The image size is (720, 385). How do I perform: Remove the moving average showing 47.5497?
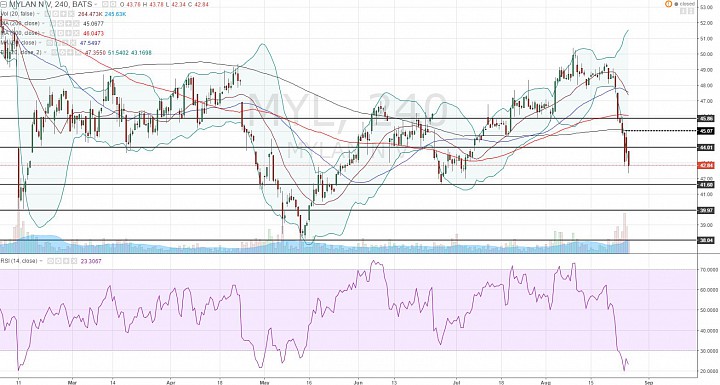coord(73,43)
